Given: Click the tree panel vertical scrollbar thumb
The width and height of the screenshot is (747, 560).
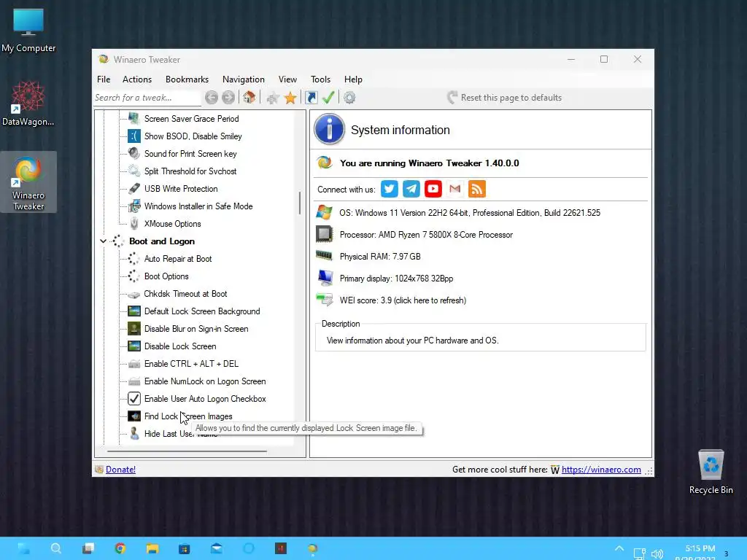Looking at the screenshot, I should 300,203.
